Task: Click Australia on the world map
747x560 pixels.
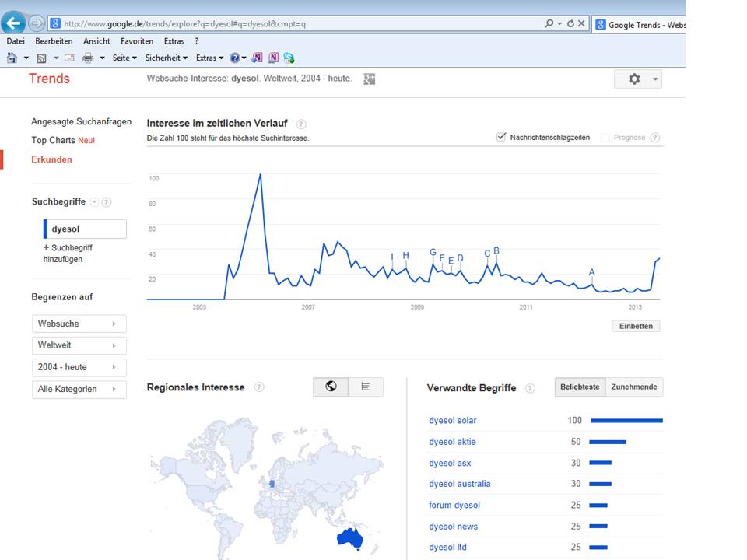Action: (x=350, y=538)
